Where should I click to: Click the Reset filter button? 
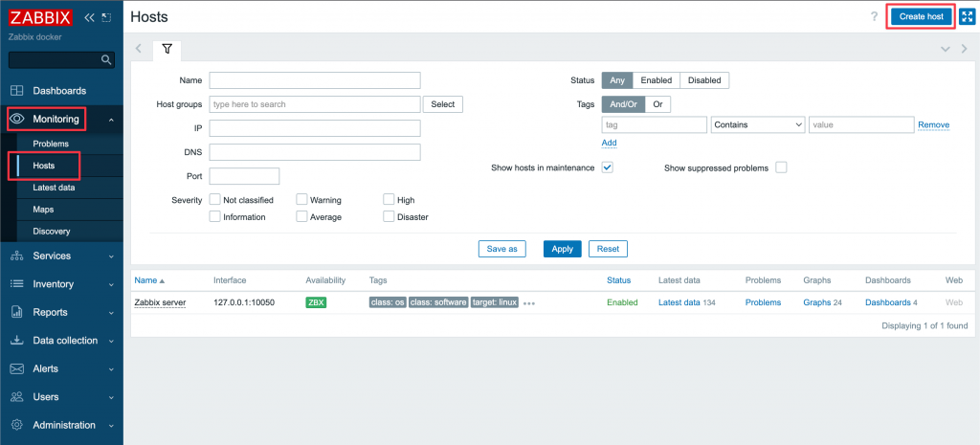point(608,249)
